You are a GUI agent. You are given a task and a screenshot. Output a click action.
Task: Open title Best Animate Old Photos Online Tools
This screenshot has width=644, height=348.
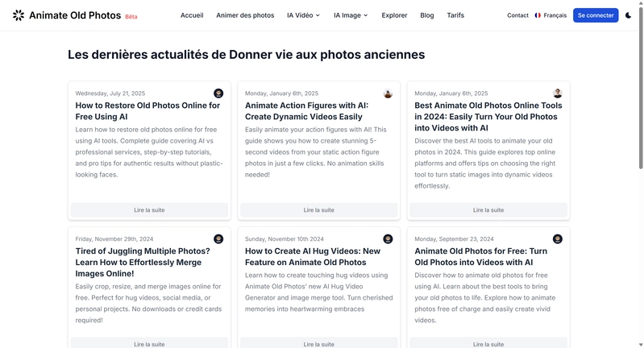click(488, 117)
